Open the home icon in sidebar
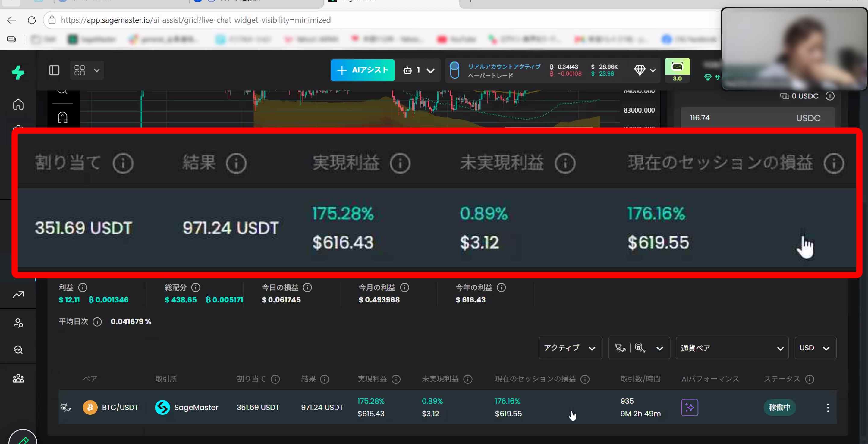This screenshot has width=868, height=444. pos(18,105)
